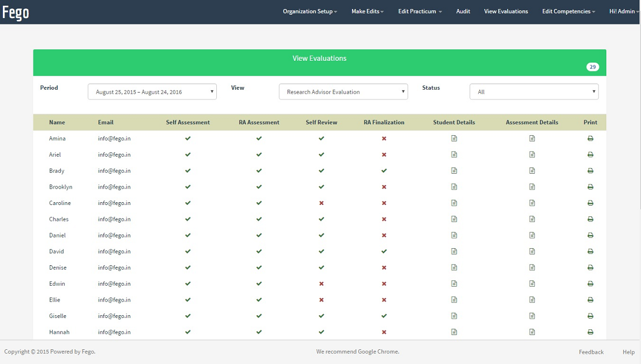Image resolution: width=641 pixels, height=364 pixels.
Task: Open Assessment Details for Hannah
Action: click(532, 332)
